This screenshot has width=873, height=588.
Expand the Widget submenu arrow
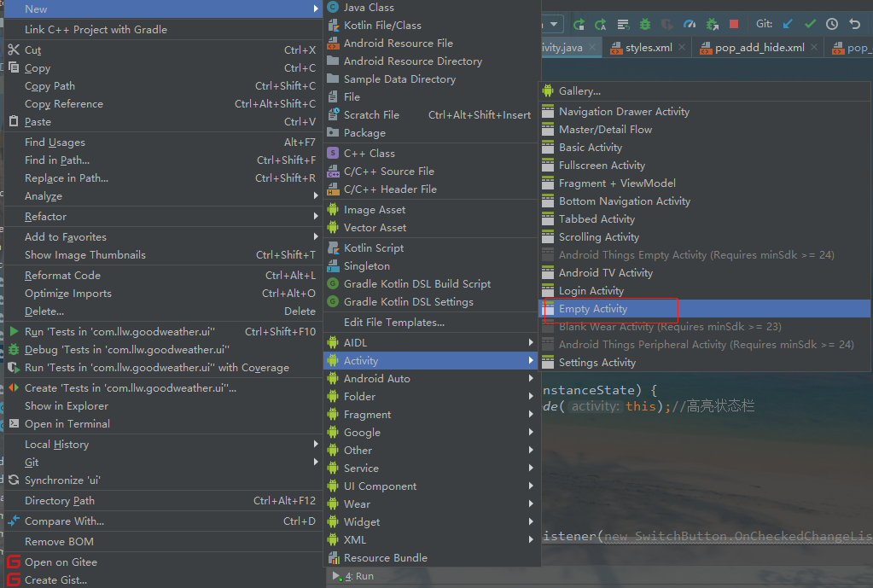[531, 521]
